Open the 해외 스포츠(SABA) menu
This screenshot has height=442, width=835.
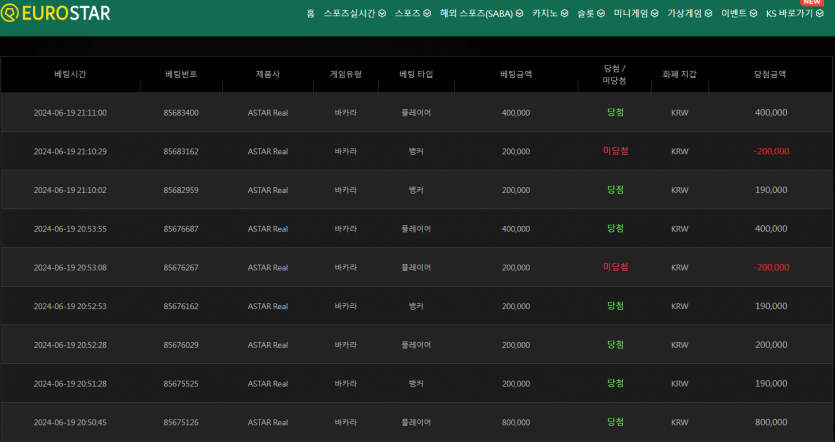click(476, 13)
